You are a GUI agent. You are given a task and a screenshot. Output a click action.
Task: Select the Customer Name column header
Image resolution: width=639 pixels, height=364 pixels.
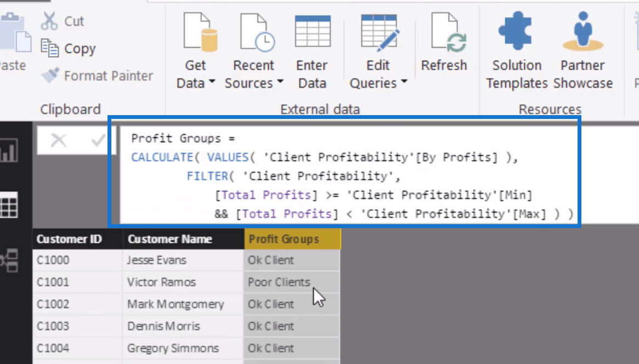click(x=183, y=239)
